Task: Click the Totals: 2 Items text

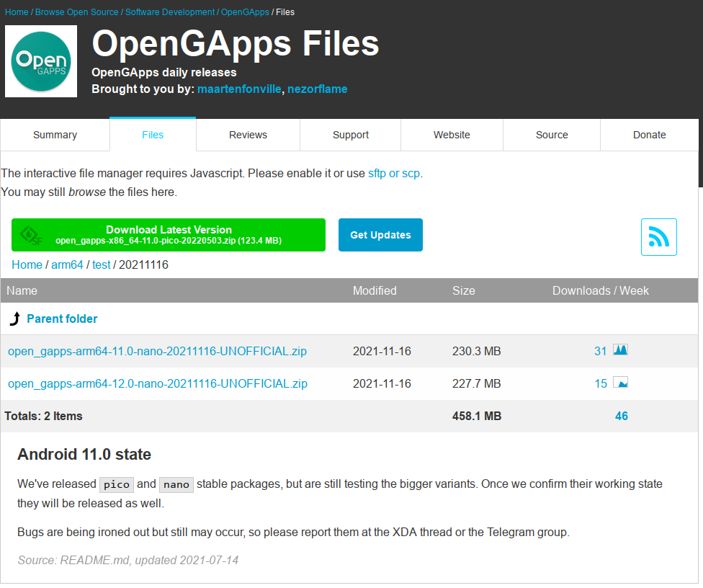Action: coord(43,416)
